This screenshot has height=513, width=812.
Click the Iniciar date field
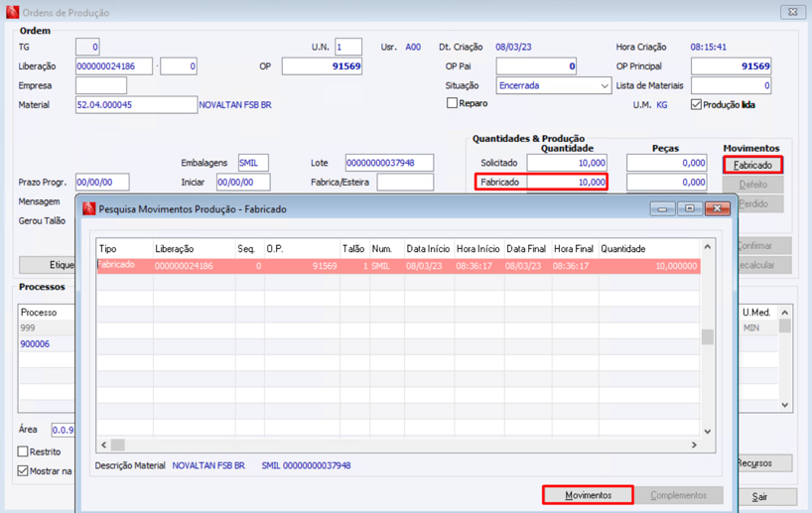tap(243, 183)
